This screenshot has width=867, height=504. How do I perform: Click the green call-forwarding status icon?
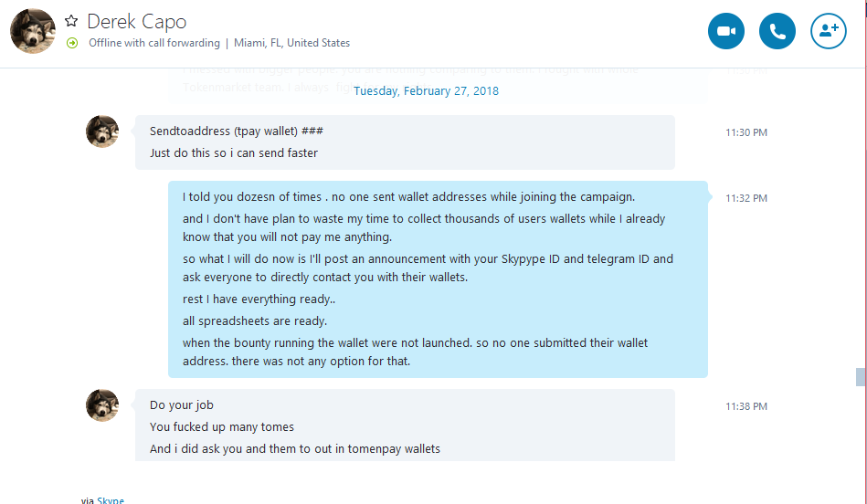pos(72,43)
